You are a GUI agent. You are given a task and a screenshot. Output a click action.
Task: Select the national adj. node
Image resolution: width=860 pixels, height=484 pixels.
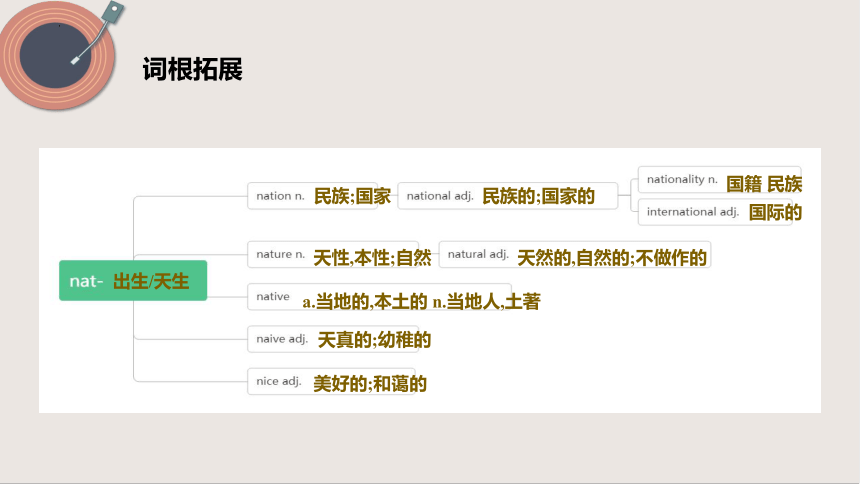point(507,196)
